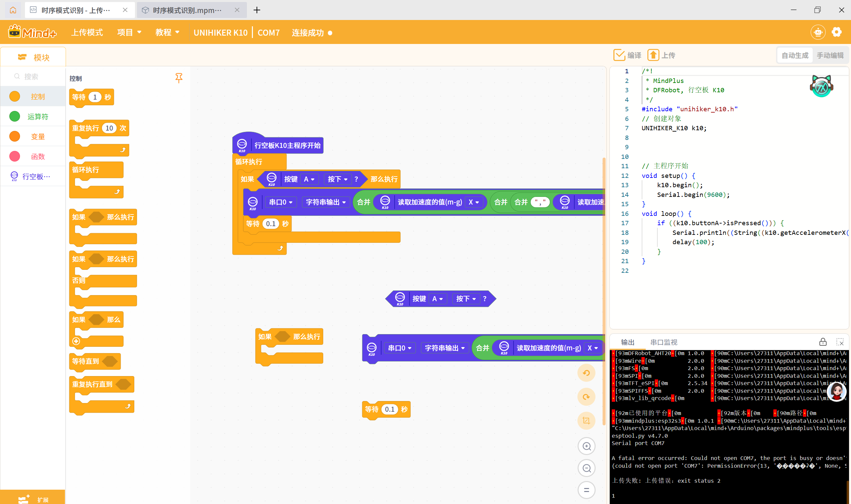
Task: Lock the output panel scrolling
Action: point(822,342)
